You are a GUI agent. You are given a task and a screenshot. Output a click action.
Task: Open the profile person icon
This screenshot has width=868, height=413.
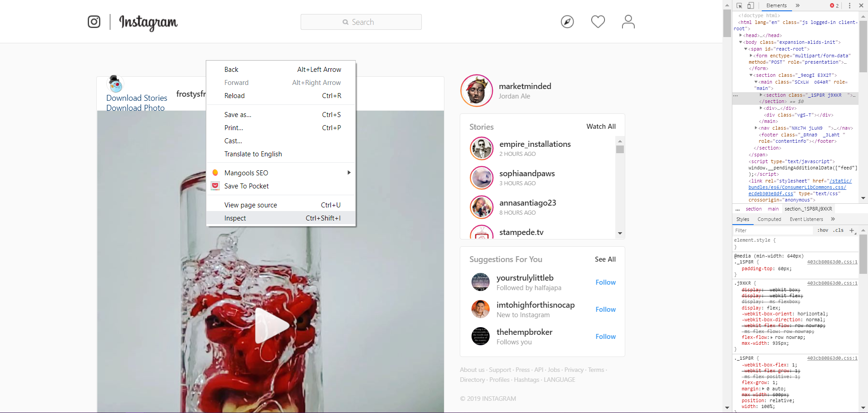(628, 22)
